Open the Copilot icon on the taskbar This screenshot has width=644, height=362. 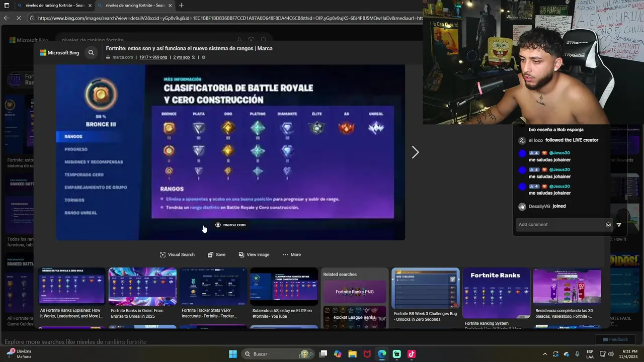(338, 354)
